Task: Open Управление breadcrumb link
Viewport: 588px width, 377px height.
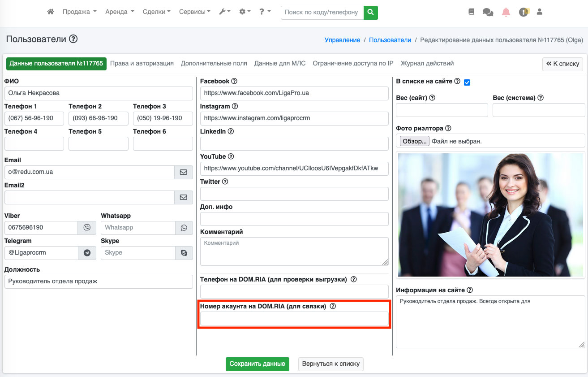Action: [x=342, y=40]
